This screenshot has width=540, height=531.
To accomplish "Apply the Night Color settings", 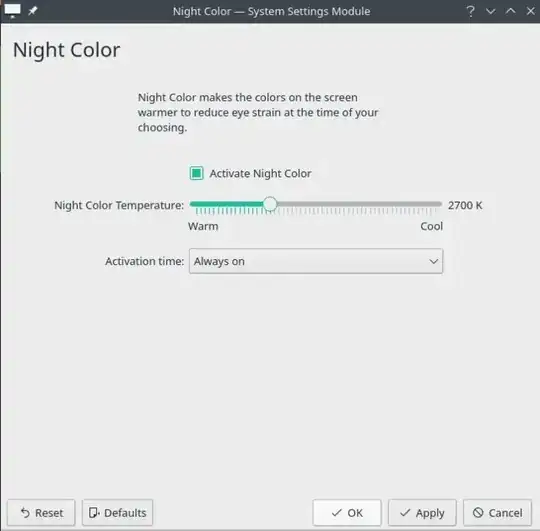I will [422, 513].
